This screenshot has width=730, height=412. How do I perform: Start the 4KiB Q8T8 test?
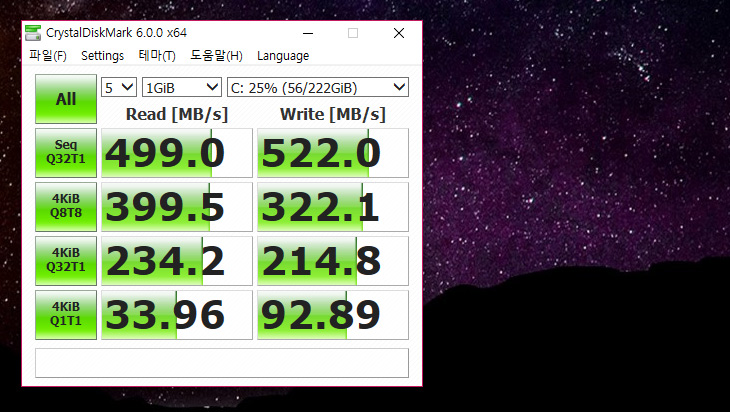click(x=66, y=207)
